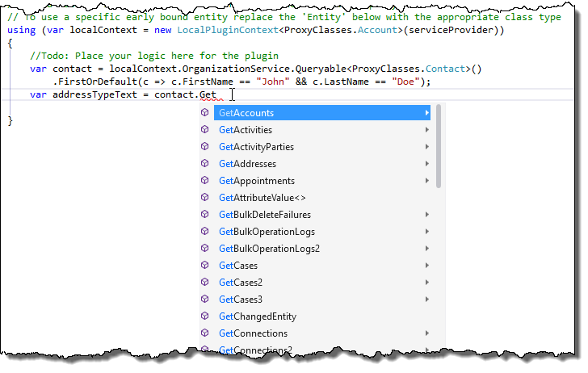588x373 pixels.
Task: Open the arrow next to GetConnections
Action: (x=426, y=333)
